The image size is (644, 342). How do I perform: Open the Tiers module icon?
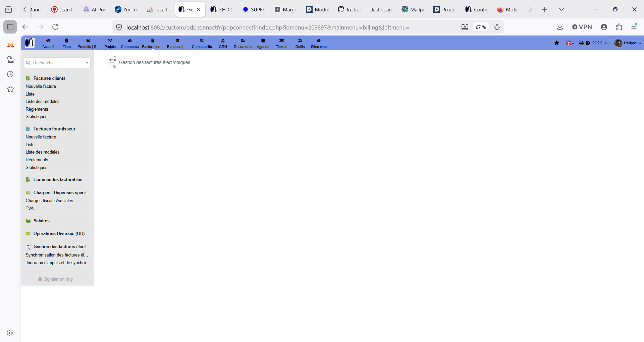coord(66,41)
